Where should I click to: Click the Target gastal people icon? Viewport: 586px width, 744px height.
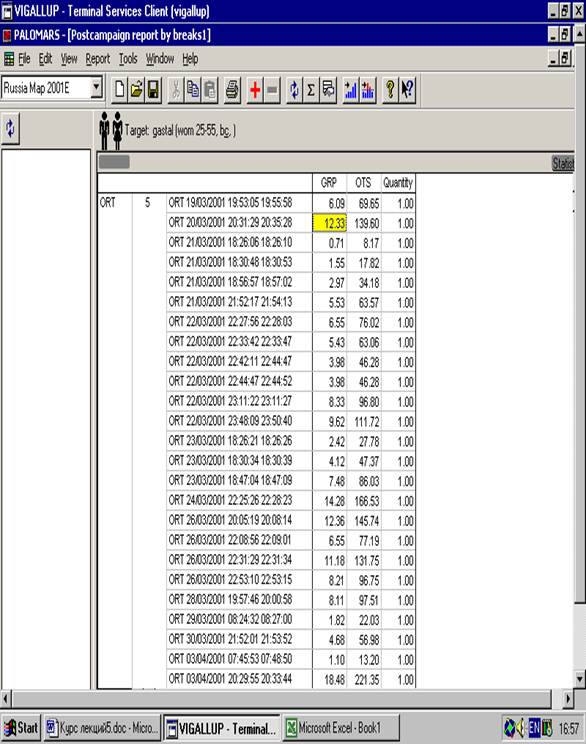tap(111, 130)
